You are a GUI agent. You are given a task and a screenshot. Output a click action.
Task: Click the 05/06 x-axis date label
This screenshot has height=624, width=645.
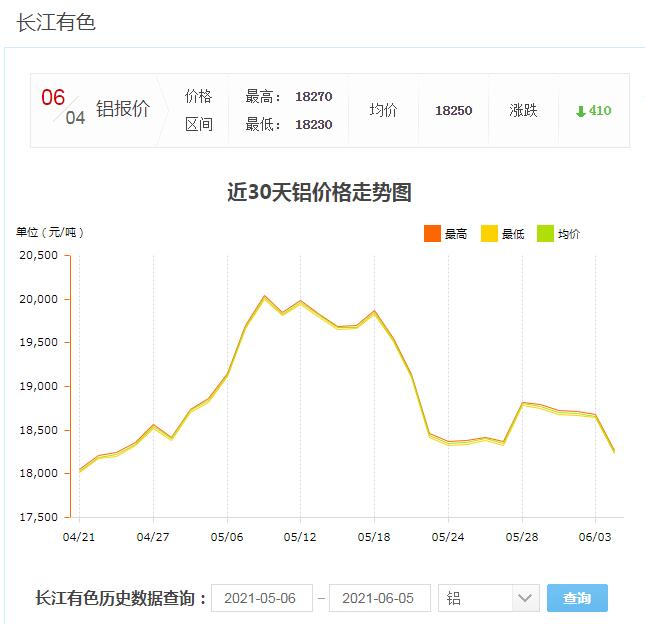(227, 537)
